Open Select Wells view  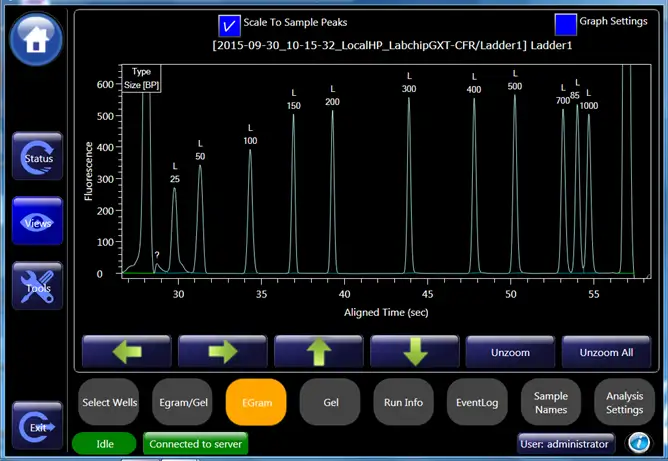pyautogui.click(x=109, y=402)
